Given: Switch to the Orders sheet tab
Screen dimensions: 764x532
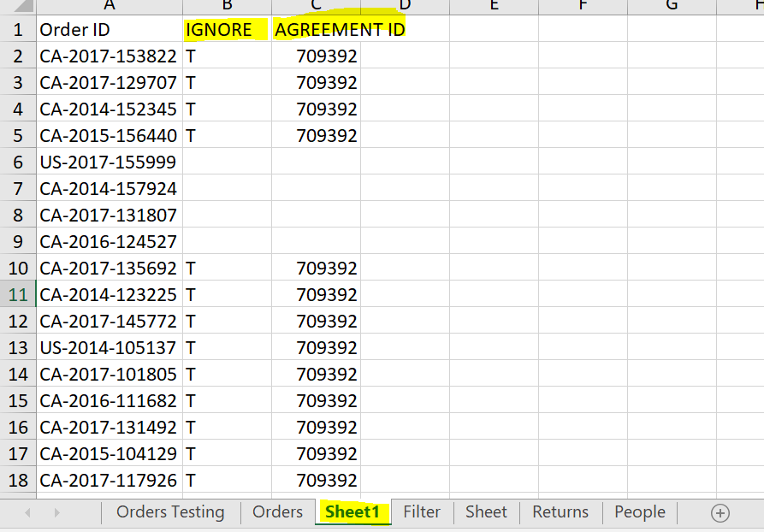Looking at the screenshot, I should (x=277, y=512).
